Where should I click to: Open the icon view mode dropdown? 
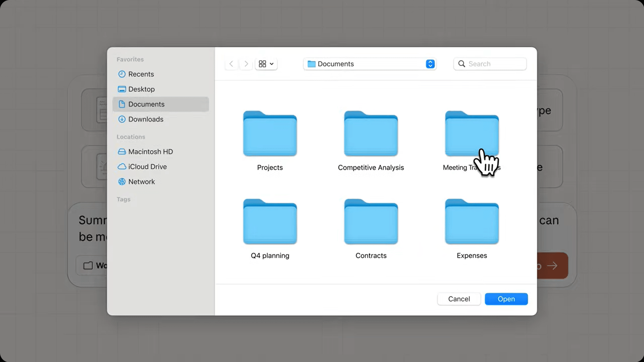coord(266,64)
